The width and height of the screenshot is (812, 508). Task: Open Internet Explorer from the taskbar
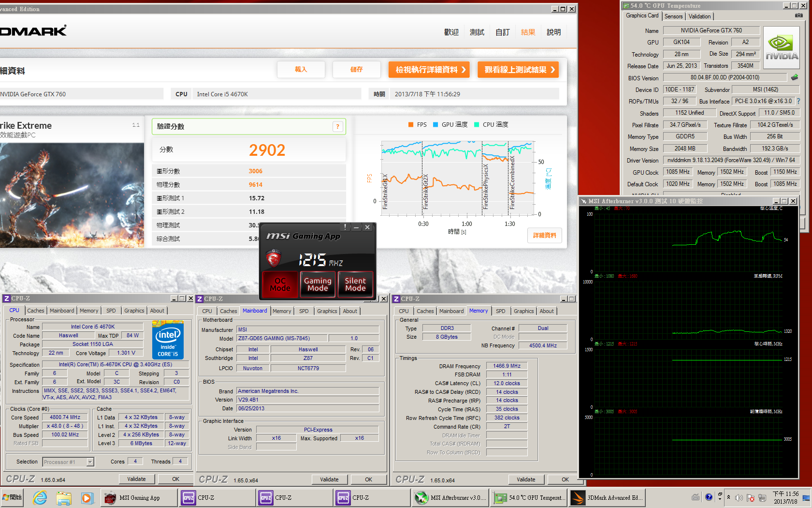coord(40,497)
